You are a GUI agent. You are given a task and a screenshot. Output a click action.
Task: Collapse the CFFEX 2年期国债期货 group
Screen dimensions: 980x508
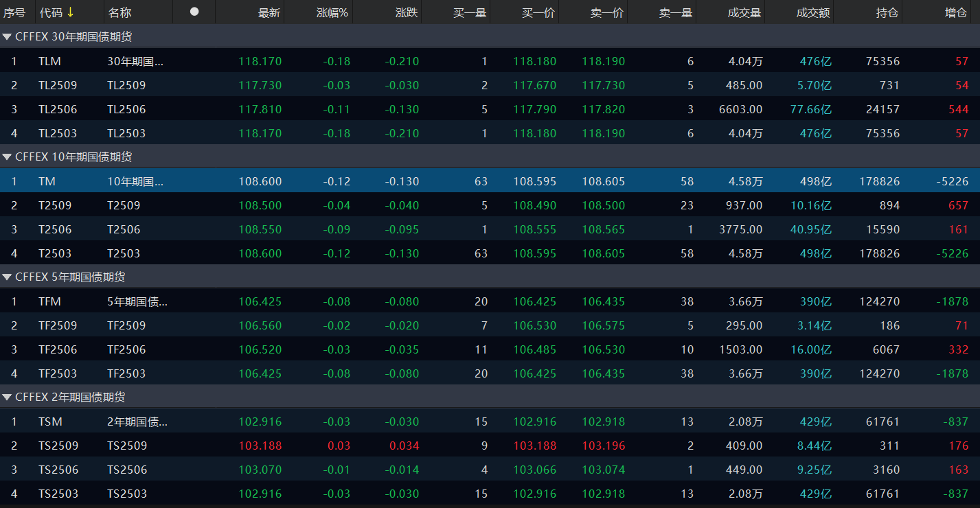point(7,397)
